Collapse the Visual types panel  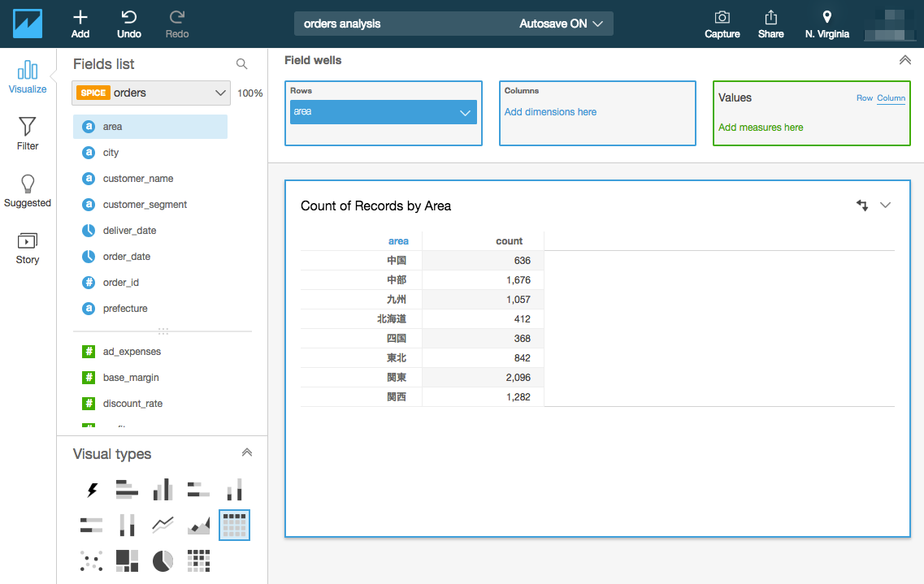247,452
